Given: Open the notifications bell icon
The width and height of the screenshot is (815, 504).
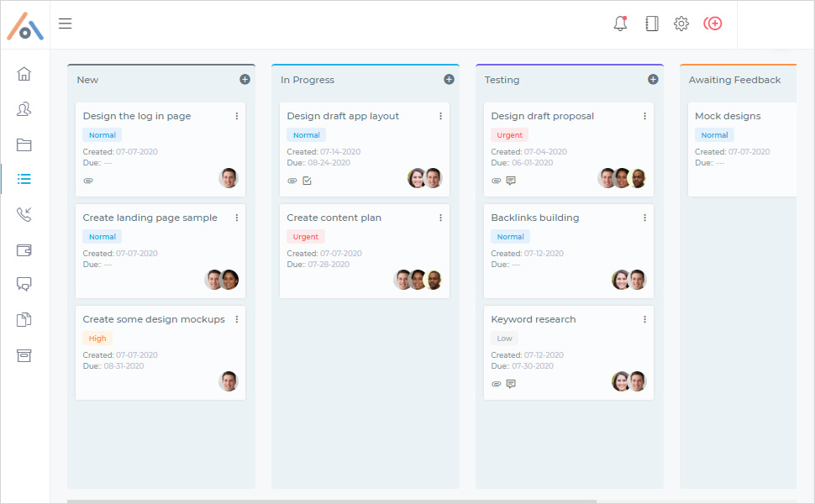Looking at the screenshot, I should [620, 24].
